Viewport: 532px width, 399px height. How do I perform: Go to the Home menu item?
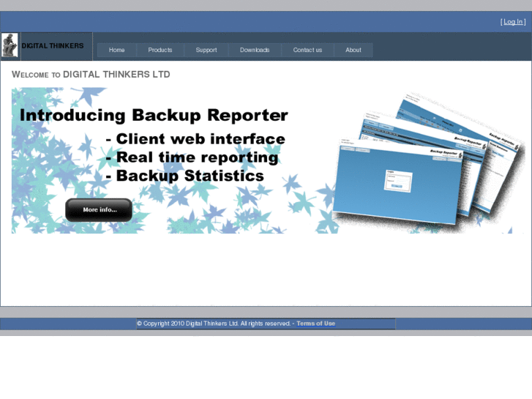point(116,50)
